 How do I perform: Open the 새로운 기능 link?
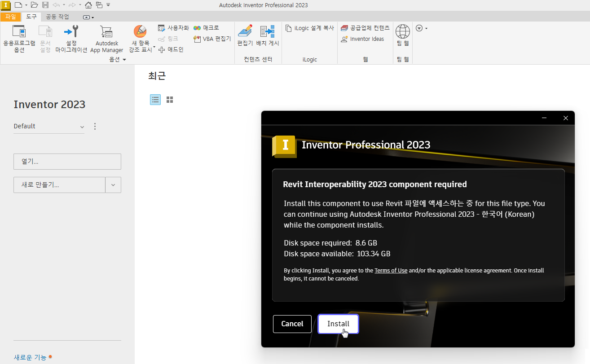click(x=30, y=358)
